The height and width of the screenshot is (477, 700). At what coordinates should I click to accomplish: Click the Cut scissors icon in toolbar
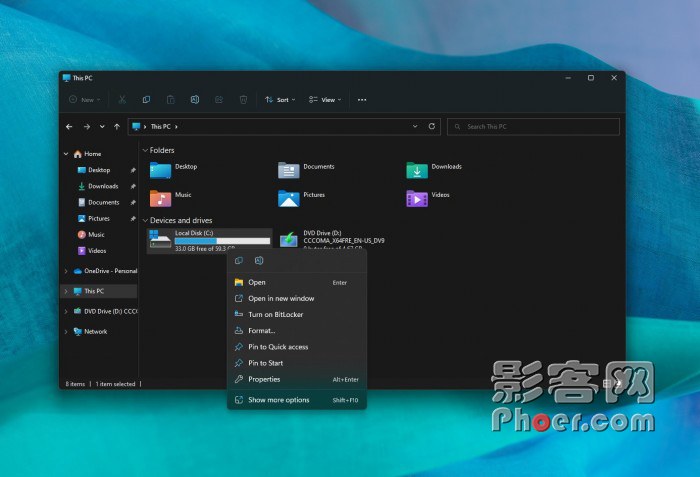[x=122, y=100]
